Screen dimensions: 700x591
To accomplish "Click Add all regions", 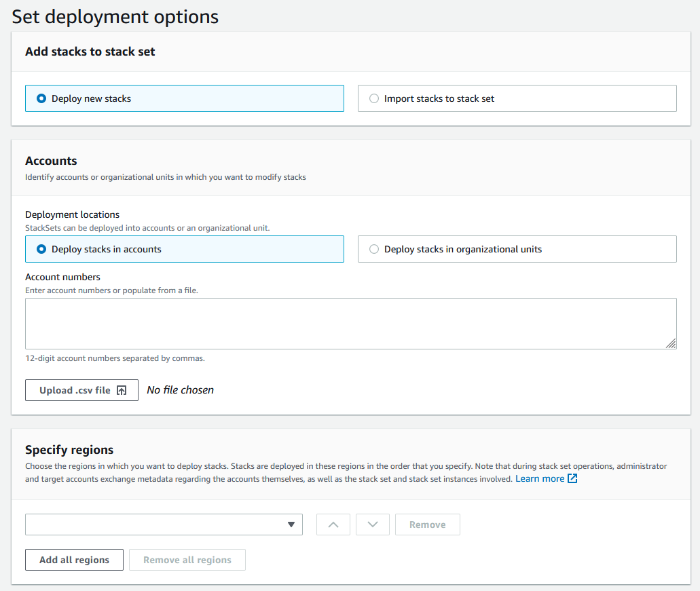I will point(73,559).
